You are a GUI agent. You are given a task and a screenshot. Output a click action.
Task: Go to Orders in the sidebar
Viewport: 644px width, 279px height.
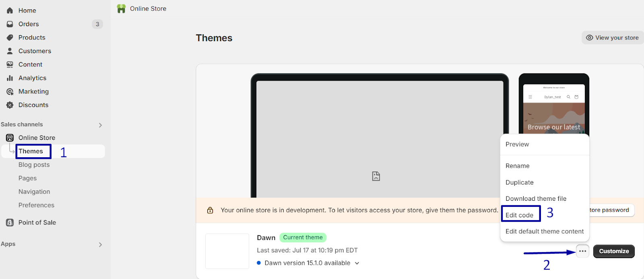[29, 24]
